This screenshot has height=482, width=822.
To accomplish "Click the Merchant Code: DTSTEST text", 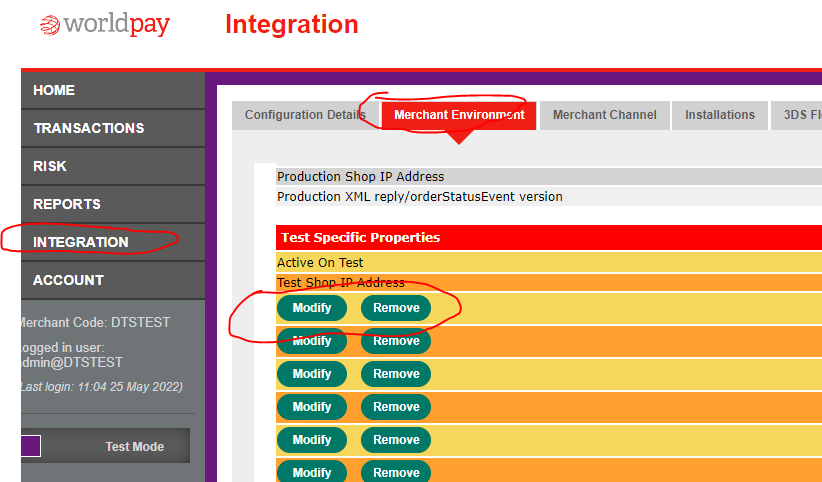I will tap(95, 322).
